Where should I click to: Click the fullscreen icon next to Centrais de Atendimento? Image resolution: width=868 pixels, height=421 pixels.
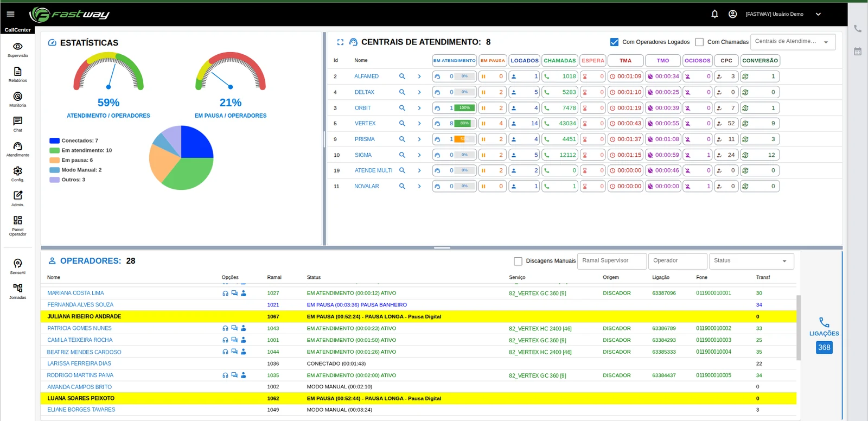pyautogui.click(x=340, y=42)
